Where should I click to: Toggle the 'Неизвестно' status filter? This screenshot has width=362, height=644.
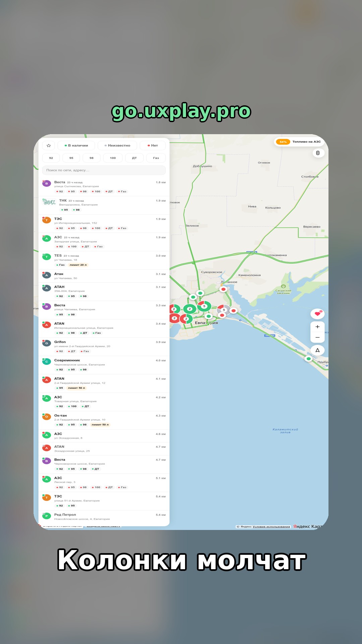click(117, 146)
